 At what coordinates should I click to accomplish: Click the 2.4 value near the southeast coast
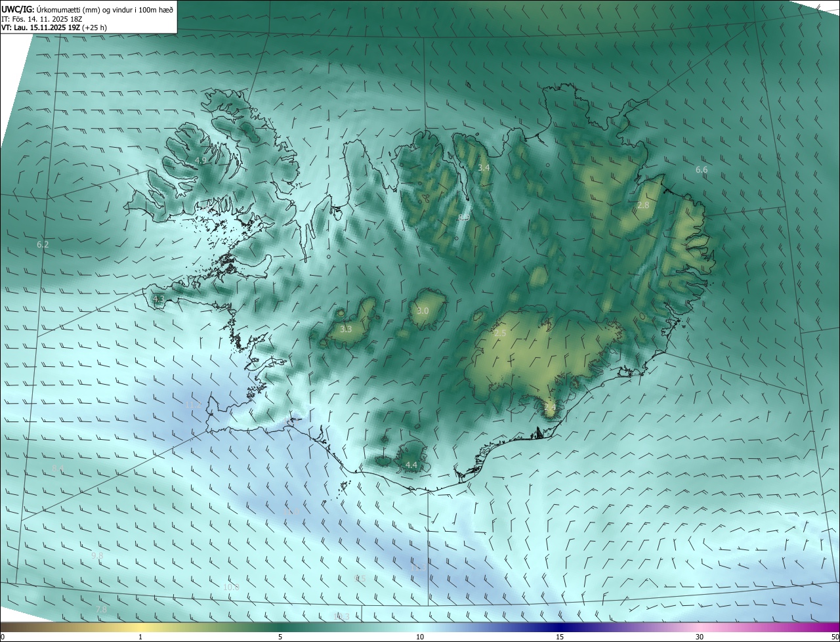pos(550,407)
